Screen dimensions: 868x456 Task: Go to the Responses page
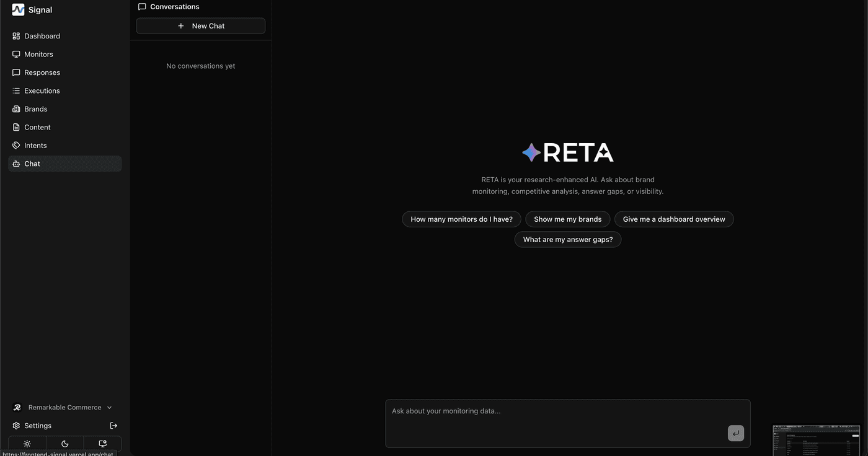coord(64,72)
